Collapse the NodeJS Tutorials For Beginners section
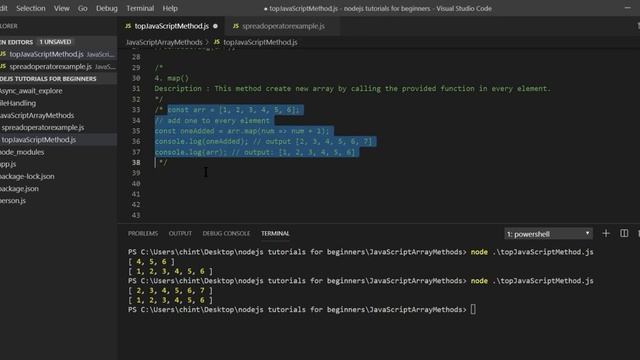The height and width of the screenshot is (360, 640). (x=58, y=78)
